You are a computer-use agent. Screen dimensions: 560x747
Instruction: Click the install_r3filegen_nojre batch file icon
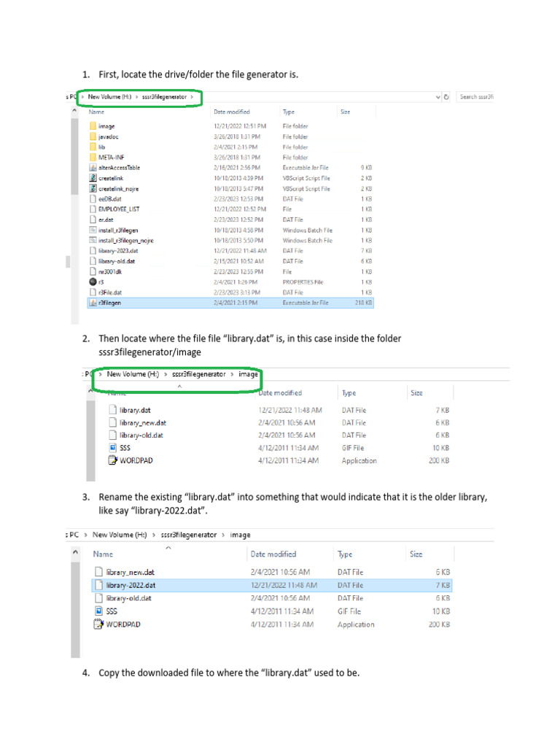[93, 241]
